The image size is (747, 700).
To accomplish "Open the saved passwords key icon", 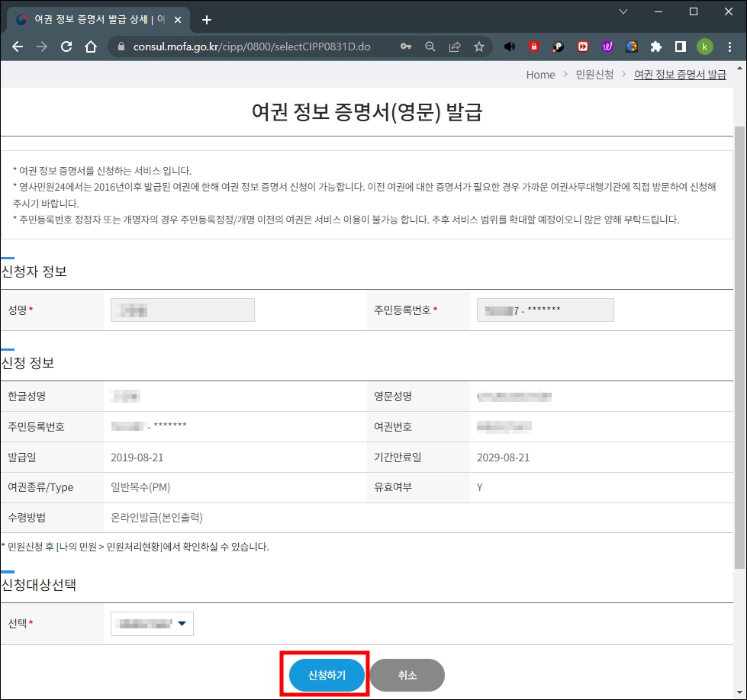I will point(405,46).
